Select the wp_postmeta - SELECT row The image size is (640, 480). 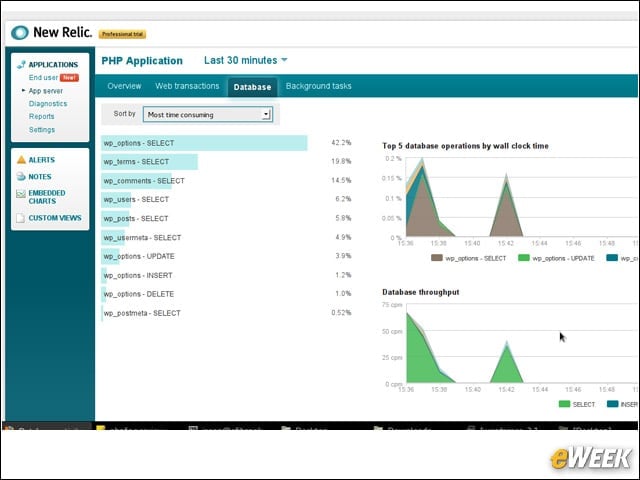[226, 313]
